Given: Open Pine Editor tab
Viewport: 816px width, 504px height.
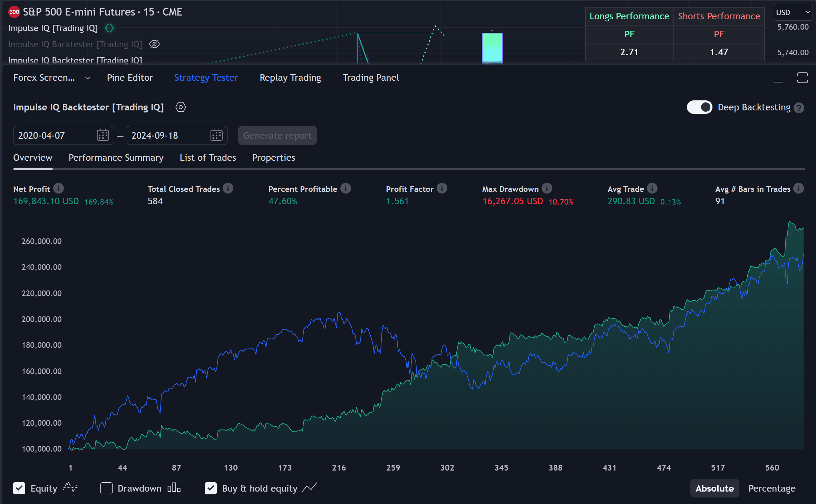Looking at the screenshot, I should click(130, 78).
